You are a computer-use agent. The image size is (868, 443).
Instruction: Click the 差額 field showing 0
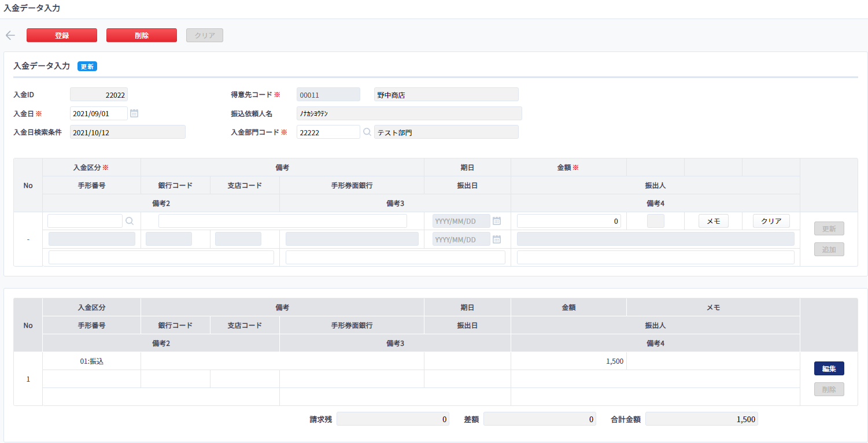[x=540, y=419]
